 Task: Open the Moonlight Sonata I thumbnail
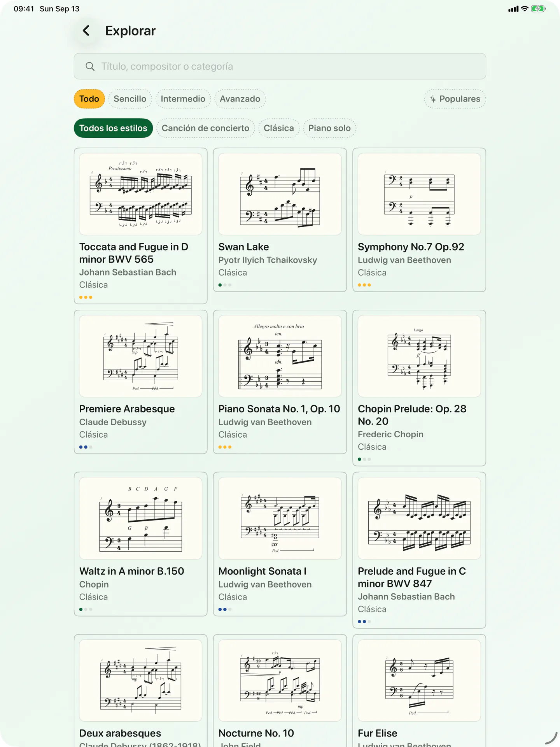(280, 518)
